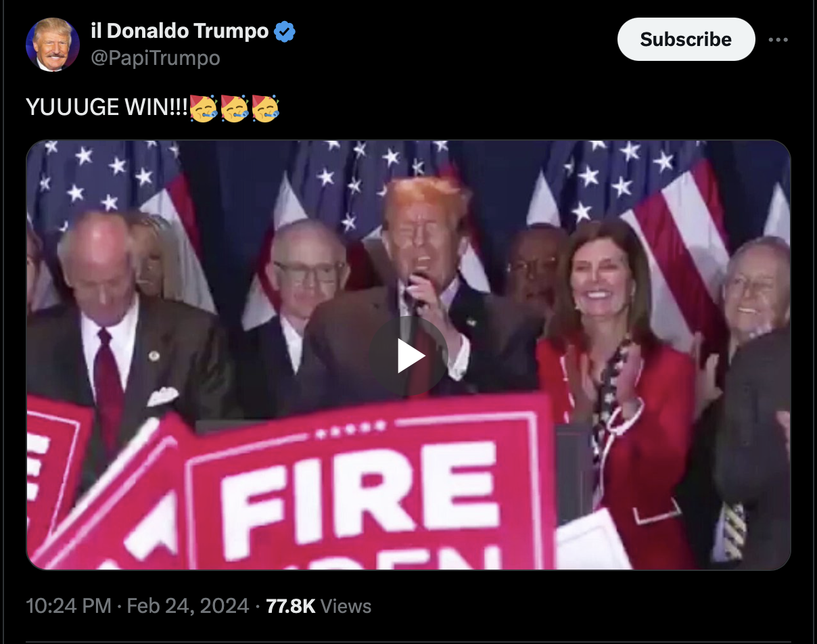
Task: Open the il Donaldo Trumpo profile avatar
Action: (52, 45)
